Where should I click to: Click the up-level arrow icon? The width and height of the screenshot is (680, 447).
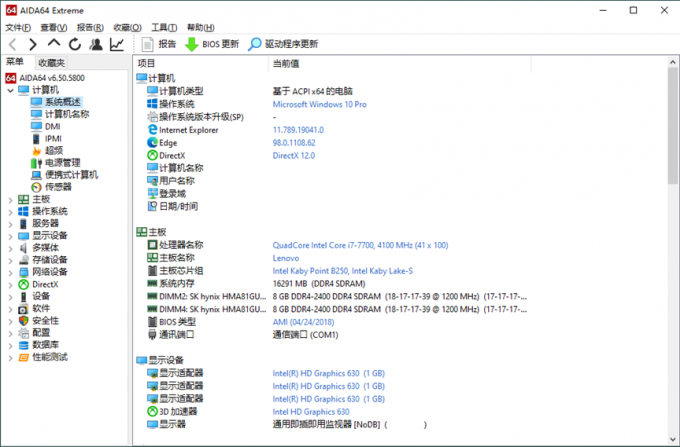click(54, 44)
